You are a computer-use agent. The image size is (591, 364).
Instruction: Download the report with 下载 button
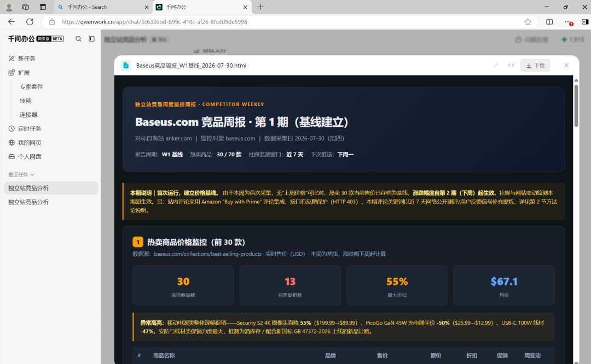tap(535, 66)
